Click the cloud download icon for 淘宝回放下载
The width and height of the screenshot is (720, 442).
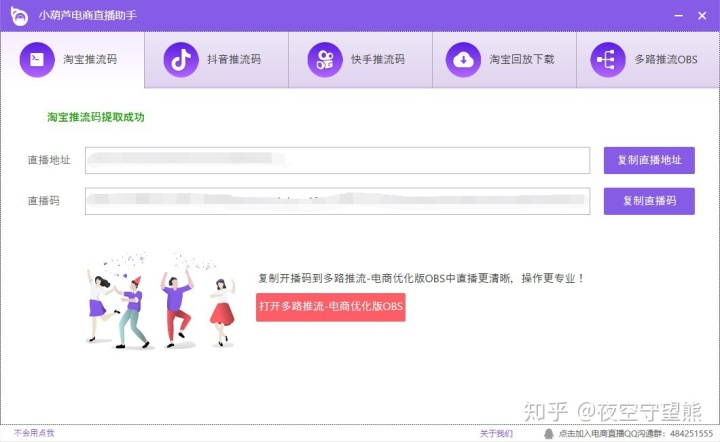(x=463, y=60)
